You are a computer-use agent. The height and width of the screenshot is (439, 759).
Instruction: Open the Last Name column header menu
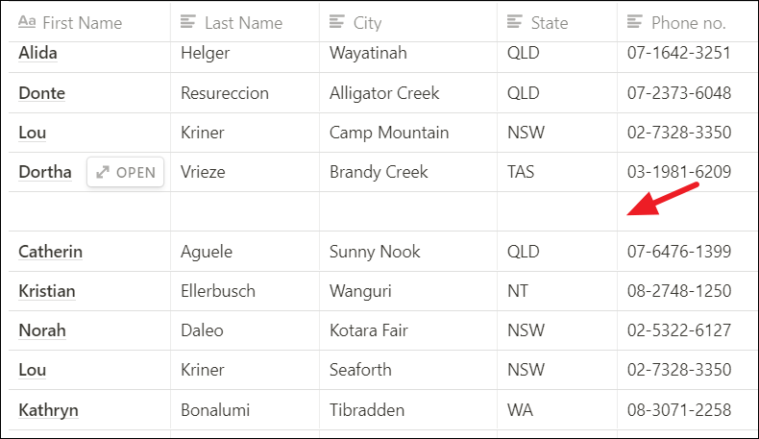[245, 22]
